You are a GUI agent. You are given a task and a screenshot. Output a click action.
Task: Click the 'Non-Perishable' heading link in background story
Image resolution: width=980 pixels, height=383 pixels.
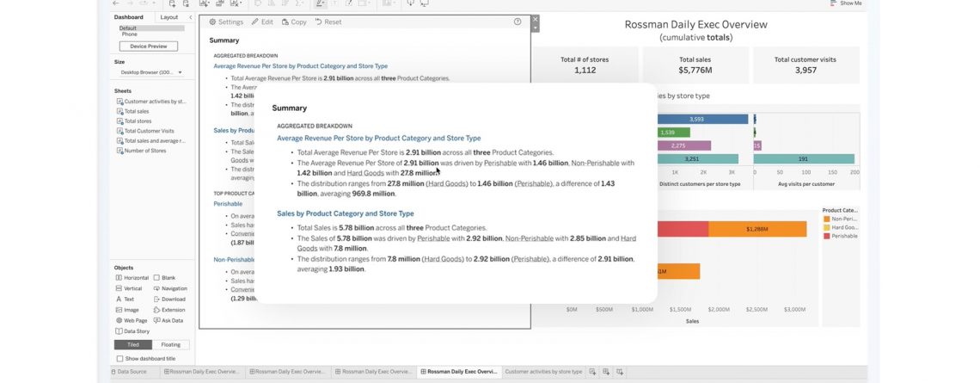(x=234, y=260)
